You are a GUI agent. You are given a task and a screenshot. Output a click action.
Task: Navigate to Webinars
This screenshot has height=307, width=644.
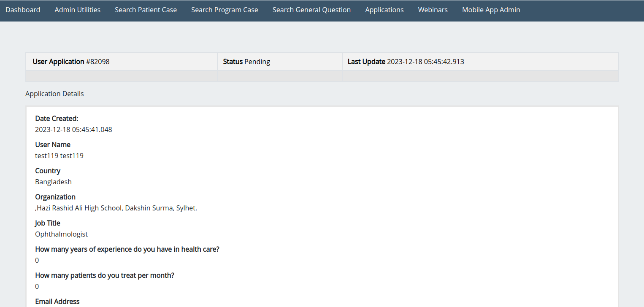[x=433, y=10]
